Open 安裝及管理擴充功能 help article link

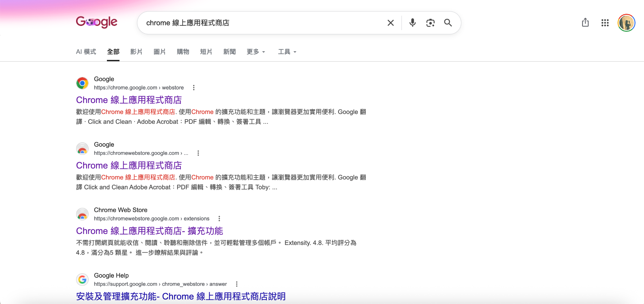click(181, 296)
